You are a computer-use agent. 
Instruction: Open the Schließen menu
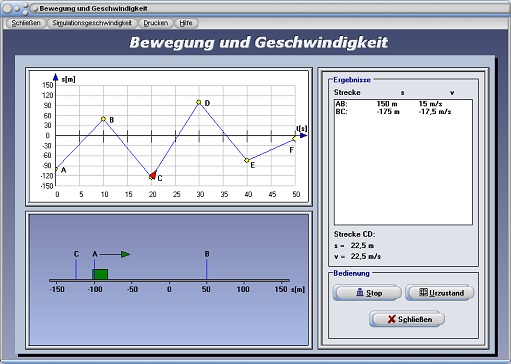[x=26, y=23]
